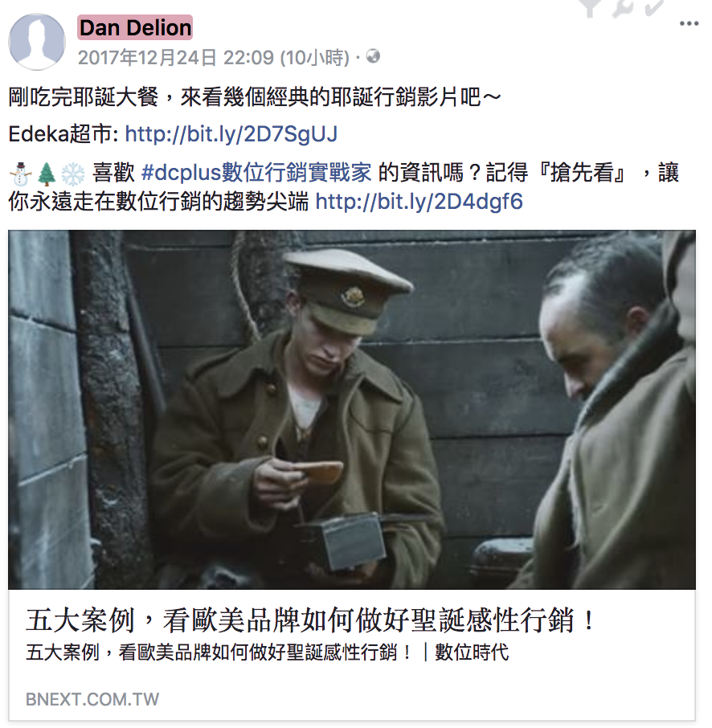Click the snowflake emoji
Image resolution: width=712 pixels, height=728 pixels.
(x=73, y=174)
